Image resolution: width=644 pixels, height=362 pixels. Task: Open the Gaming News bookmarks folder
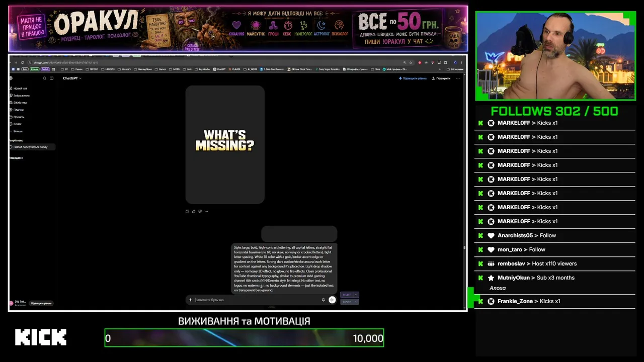(x=142, y=69)
